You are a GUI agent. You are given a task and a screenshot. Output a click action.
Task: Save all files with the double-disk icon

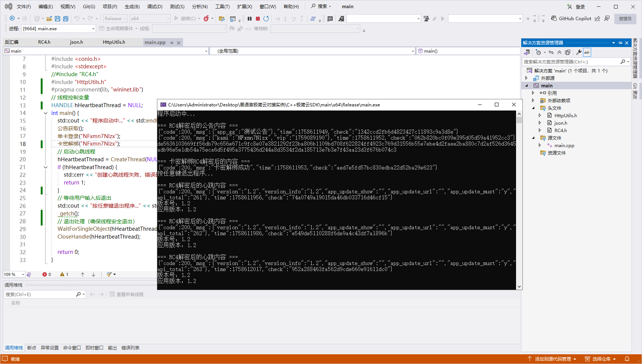pos(66,19)
